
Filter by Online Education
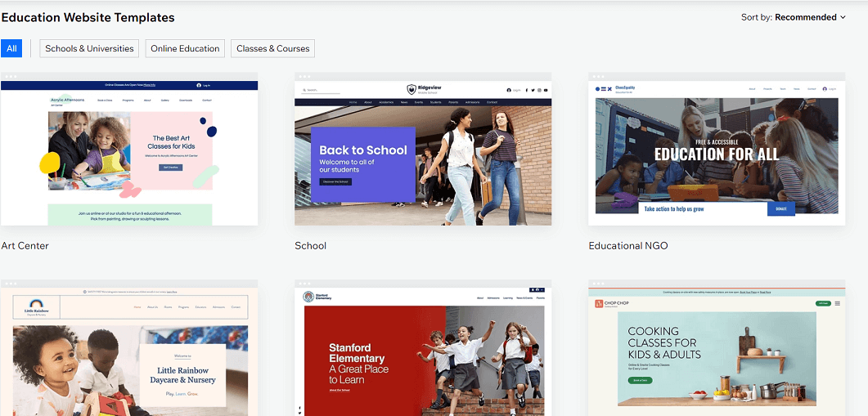[x=185, y=48]
